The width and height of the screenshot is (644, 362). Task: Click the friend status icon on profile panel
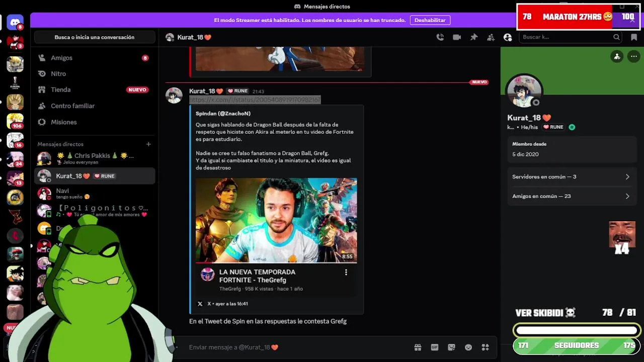click(x=617, y=56)
